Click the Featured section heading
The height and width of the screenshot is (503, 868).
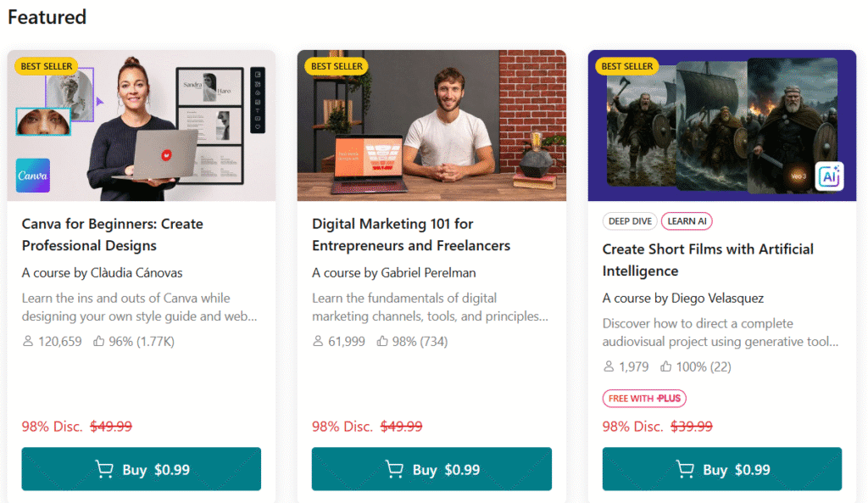point(47,17)
